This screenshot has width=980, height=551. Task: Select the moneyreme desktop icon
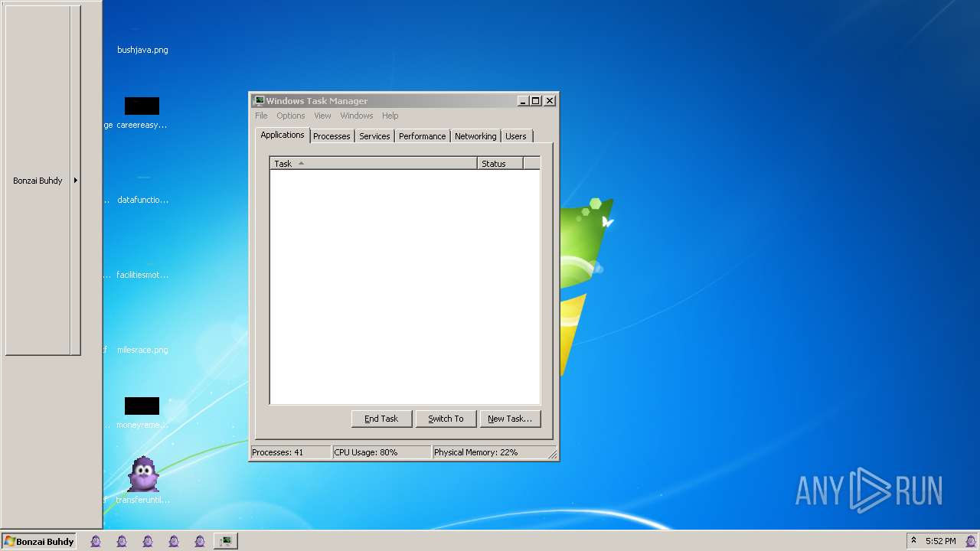pyautogui.click(x=142, y=414)
